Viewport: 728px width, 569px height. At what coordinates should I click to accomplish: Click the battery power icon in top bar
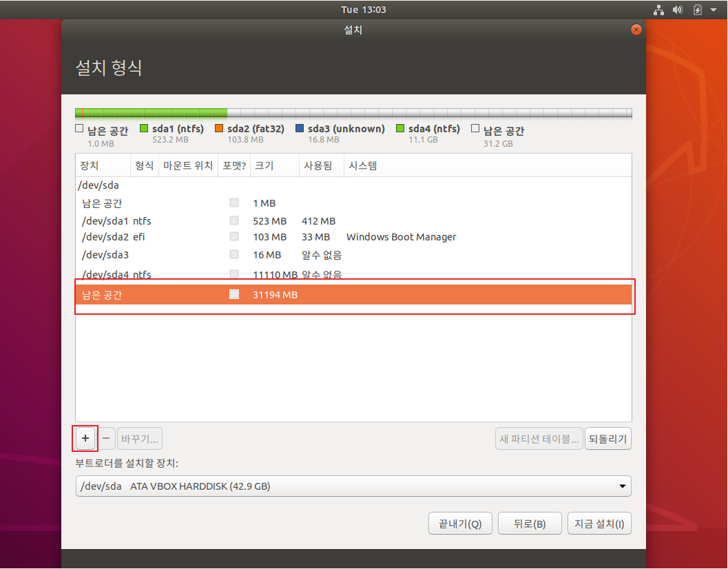698,10
